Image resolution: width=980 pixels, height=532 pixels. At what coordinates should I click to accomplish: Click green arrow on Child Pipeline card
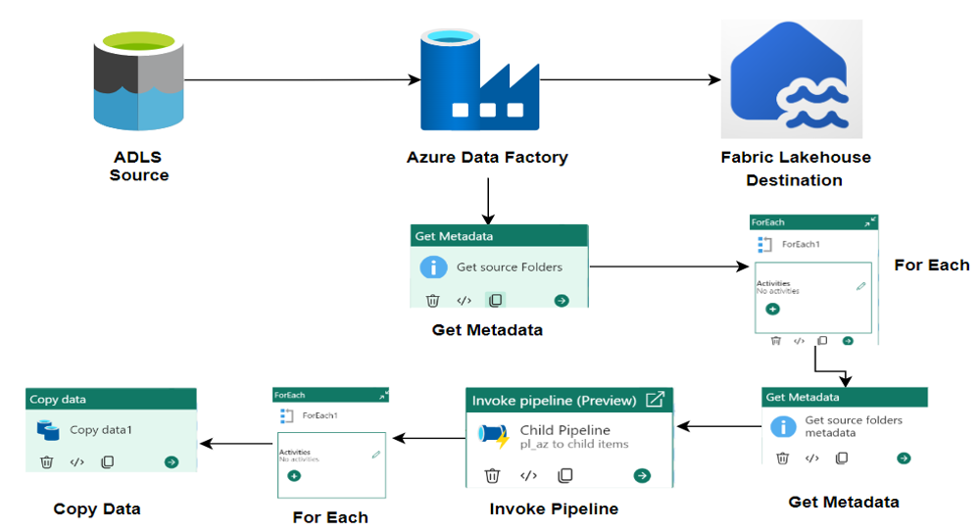coord(642,475)
